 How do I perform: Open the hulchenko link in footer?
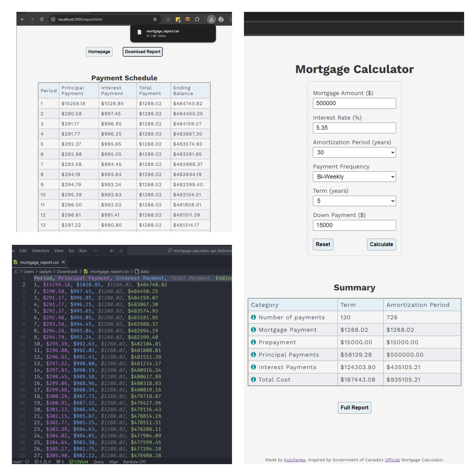(294, 460)
